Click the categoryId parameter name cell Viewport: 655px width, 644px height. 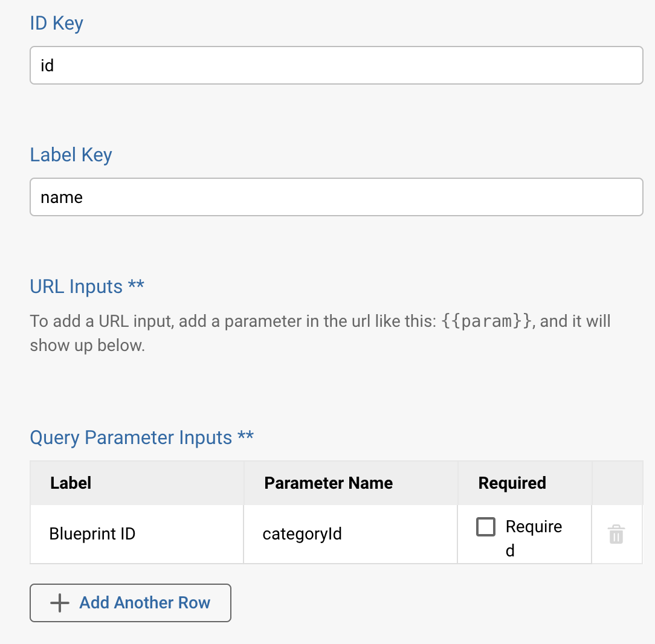tap(302, 534)
